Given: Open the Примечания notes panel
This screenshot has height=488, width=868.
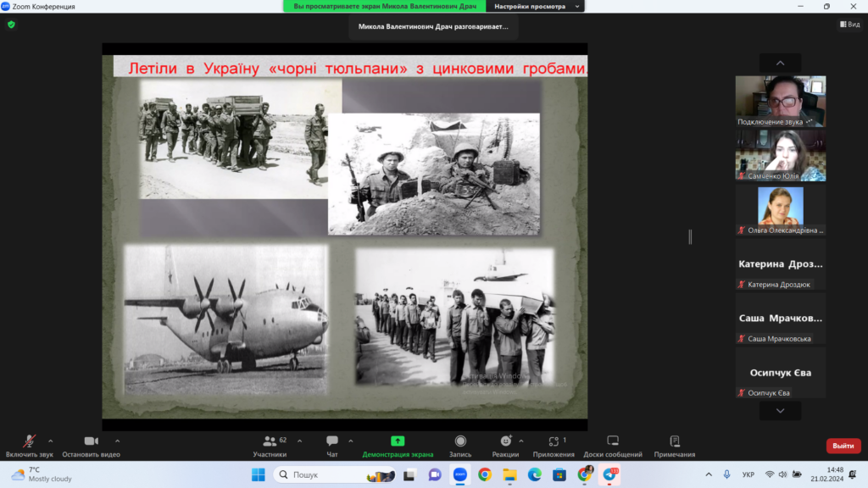Looking at the screenshot, I should 675,441.
